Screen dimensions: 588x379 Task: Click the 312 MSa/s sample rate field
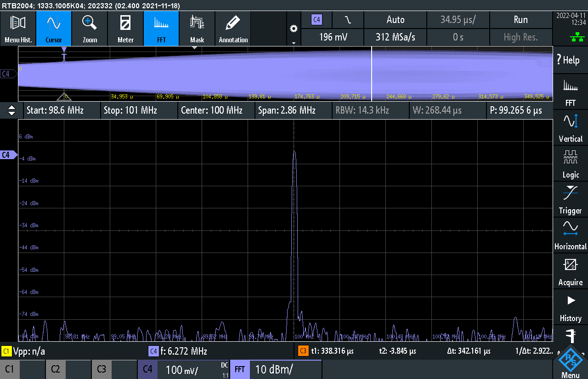pyautogui.click(x=396, y=37)
